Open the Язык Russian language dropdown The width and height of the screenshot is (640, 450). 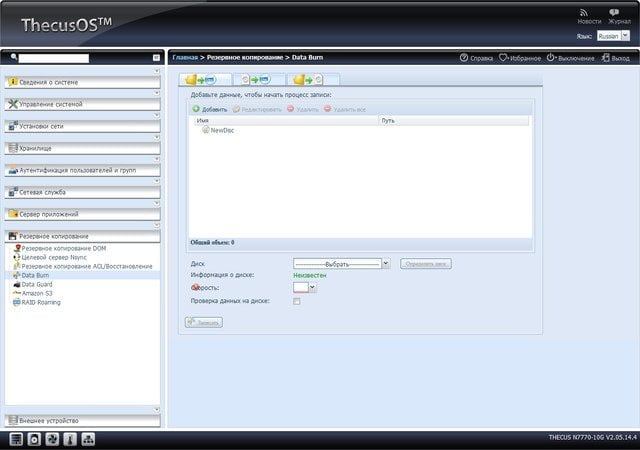[613, 36]
